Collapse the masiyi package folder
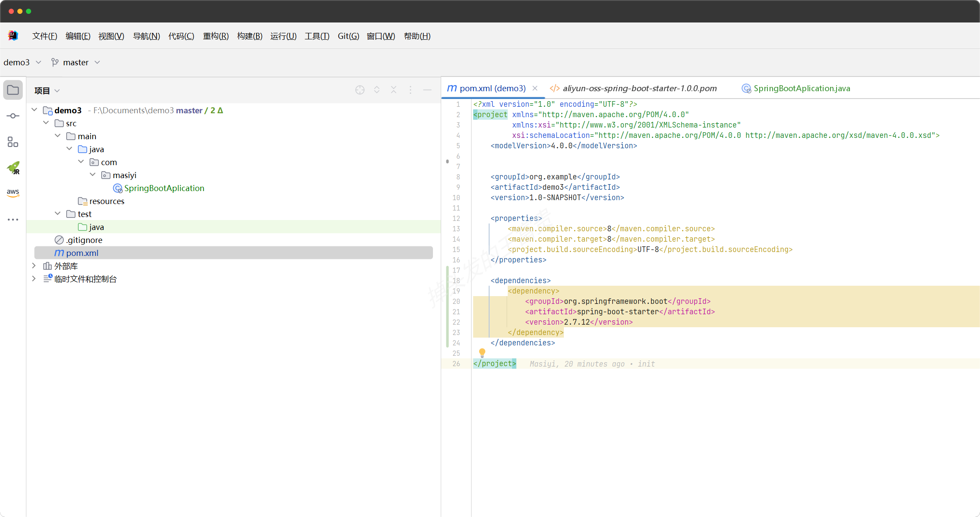Viewport: 980px width, 517px height. point(92,175)
